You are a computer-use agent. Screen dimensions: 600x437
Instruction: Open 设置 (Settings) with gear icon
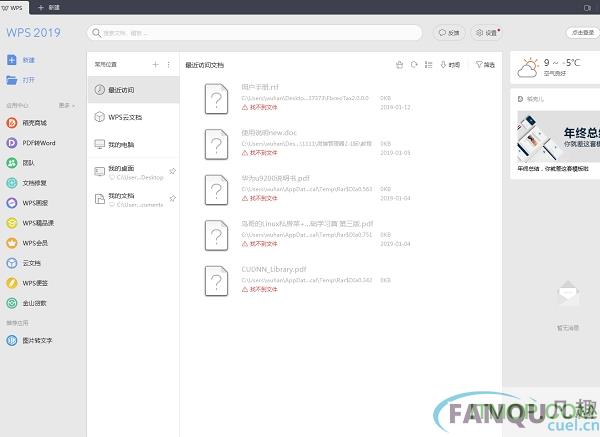pyautogui.click(x=486, y=33)
